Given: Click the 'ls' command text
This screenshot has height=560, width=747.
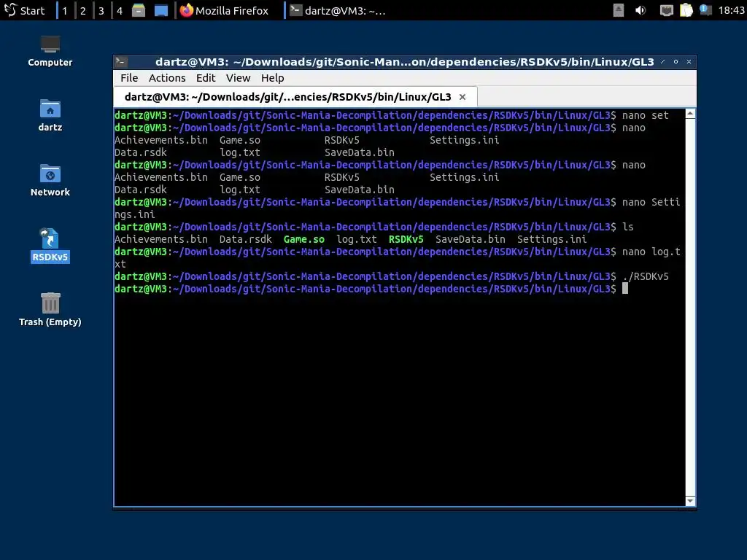Looking at the screenshot, I should (x=628, y=227).
